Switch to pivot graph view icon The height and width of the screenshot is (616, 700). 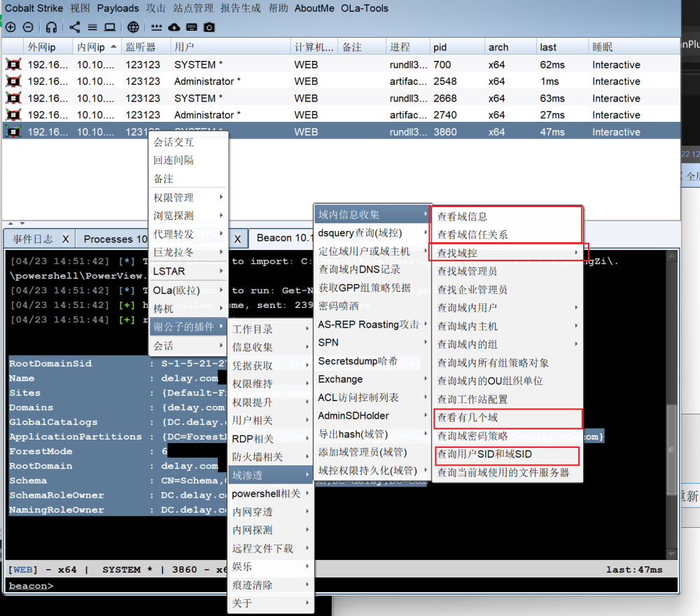point(75,27)
